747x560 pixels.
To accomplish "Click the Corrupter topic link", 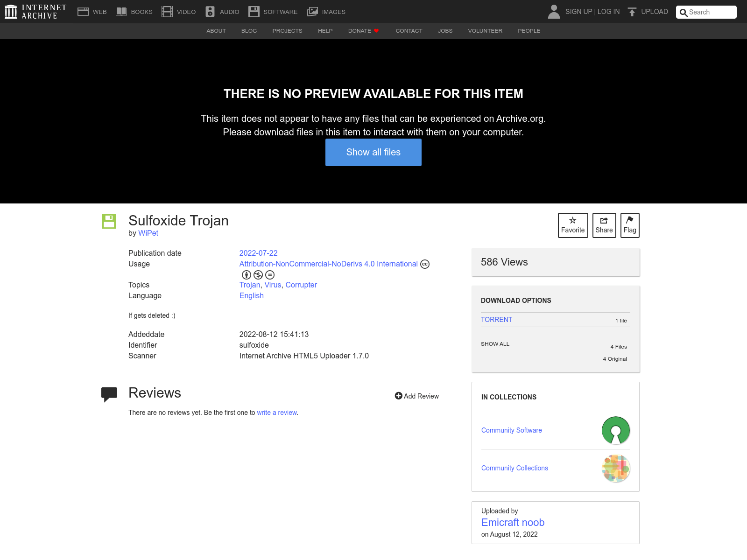I will tap(301, 285).
